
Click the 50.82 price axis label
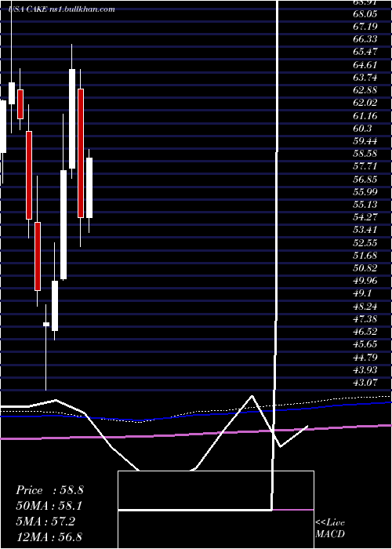365,268
